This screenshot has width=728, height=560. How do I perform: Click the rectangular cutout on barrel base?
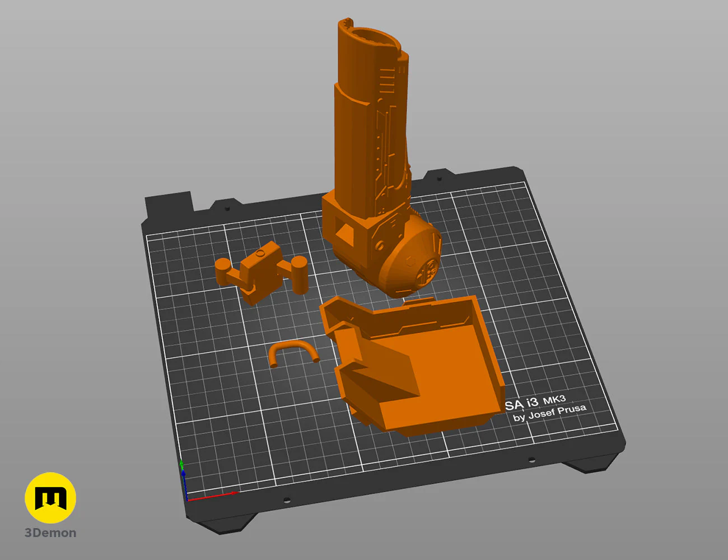coord(346,231)
